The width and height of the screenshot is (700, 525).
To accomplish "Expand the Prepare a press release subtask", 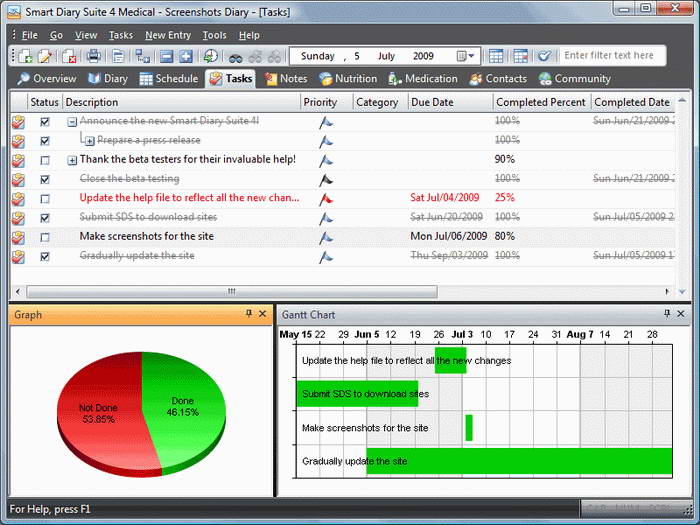I will (90, 141).
